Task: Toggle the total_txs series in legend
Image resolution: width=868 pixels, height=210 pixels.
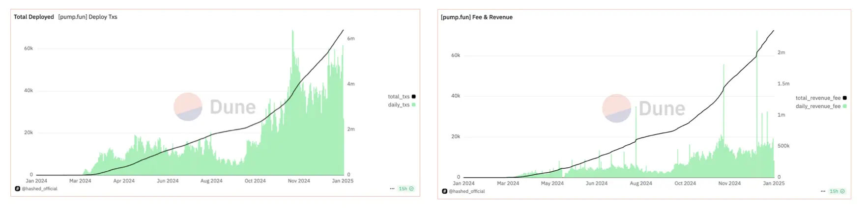Action: 399,97
